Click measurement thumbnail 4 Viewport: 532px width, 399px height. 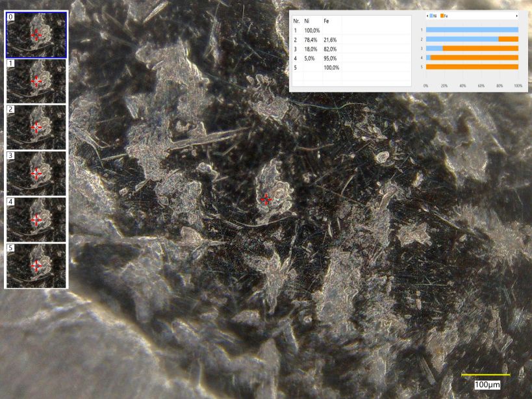(36, 219)
